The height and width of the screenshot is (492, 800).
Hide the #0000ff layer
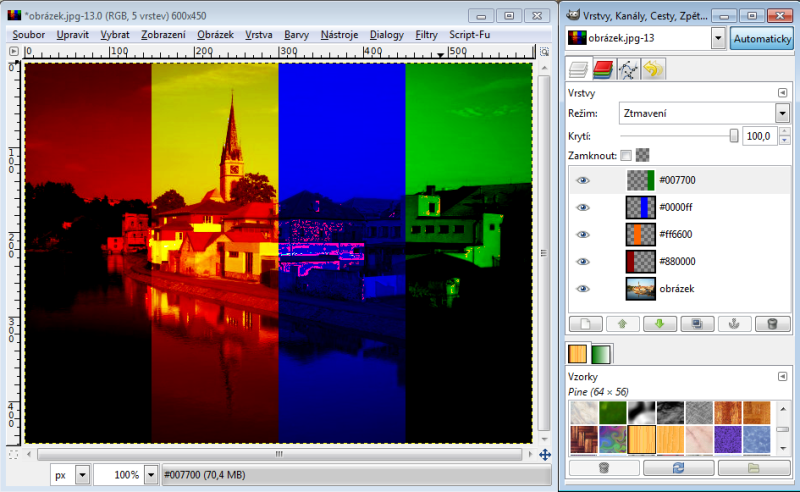pos(583,207)
